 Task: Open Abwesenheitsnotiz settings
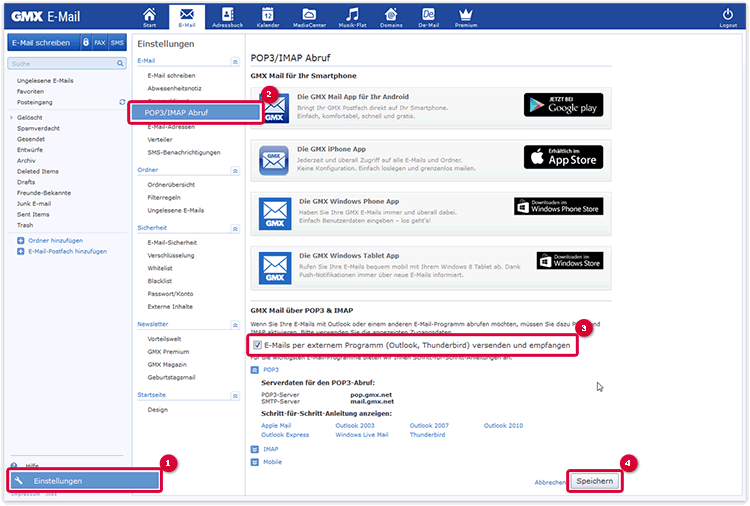coord(175,88)
